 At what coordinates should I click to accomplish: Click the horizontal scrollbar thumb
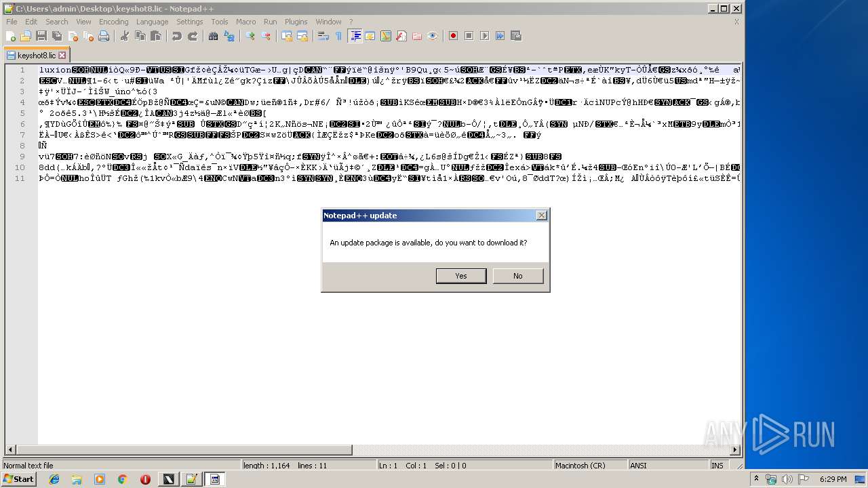[x=185, y=450]
